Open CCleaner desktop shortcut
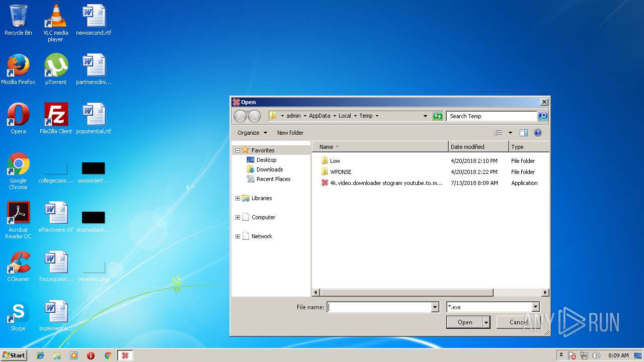The height and width of the screenshot is (362, 644). tap(18, 266)
